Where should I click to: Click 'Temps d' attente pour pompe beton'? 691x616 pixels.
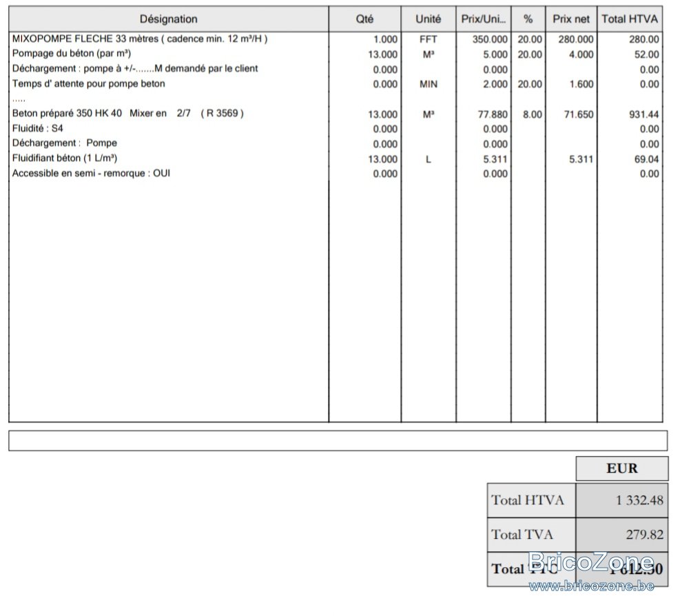(x=89, y=84)
